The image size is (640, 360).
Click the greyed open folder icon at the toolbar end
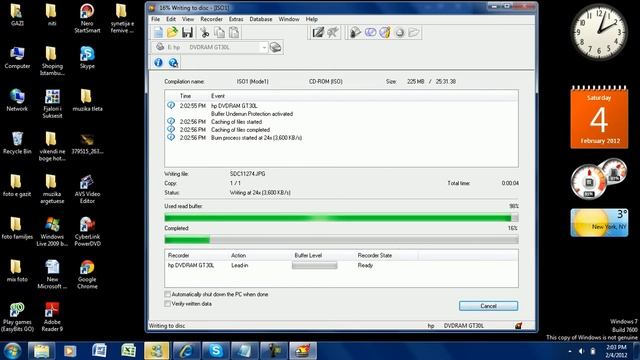pyautogui.click(x=414, y=32)
